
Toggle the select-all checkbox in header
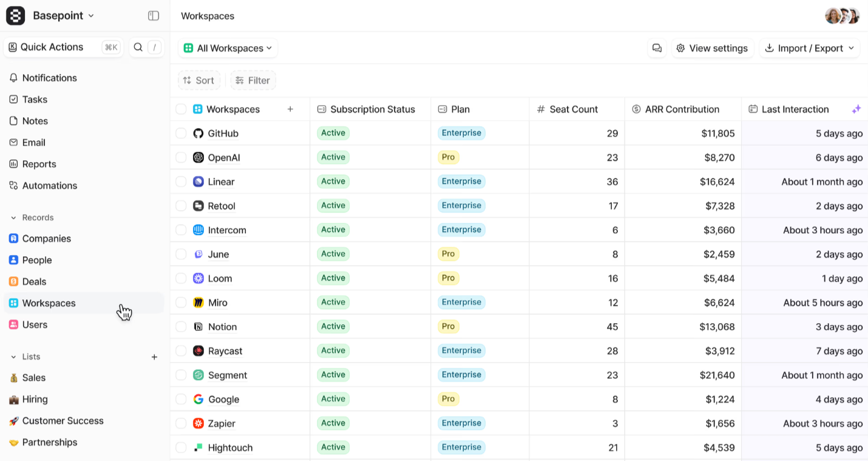(x=181, y=109)
